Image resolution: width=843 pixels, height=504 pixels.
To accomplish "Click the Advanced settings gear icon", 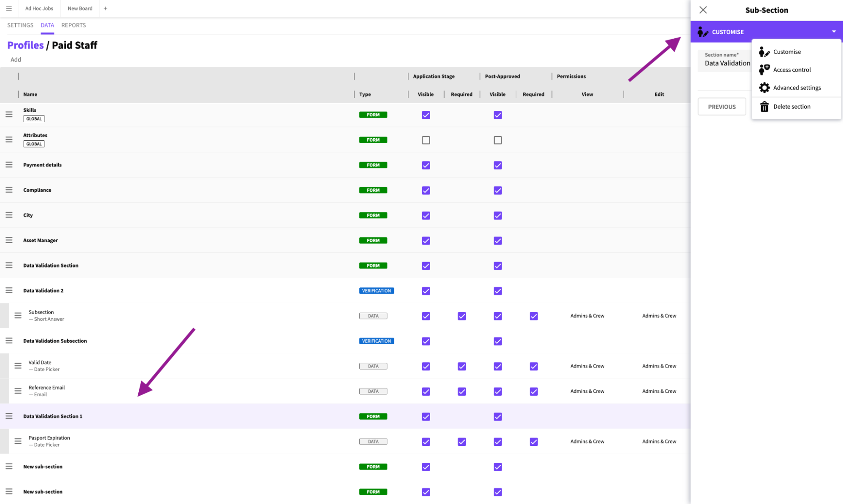I will pyautogui.click(x=764, y=88).
